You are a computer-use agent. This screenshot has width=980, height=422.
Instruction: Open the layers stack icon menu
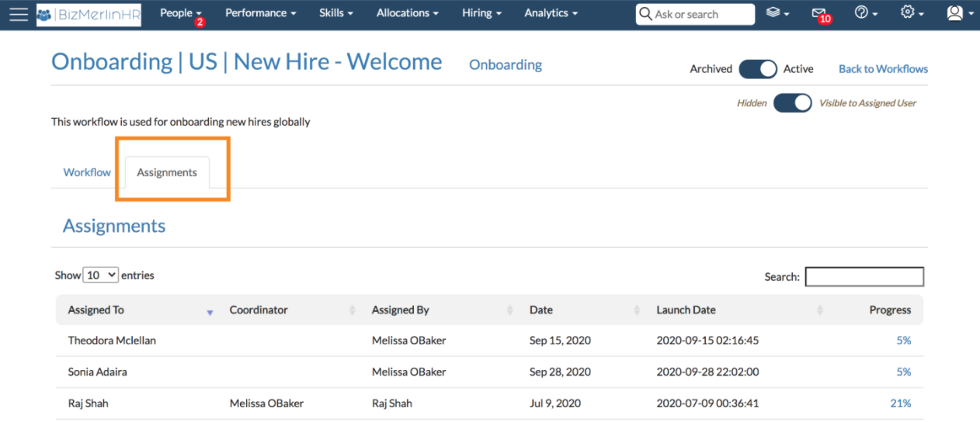778,13
